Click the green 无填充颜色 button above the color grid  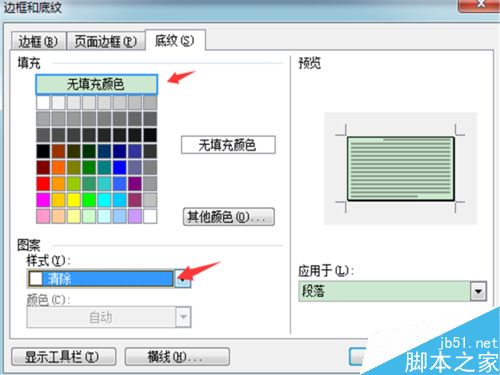pyautogui.click(x=96, y=84)
